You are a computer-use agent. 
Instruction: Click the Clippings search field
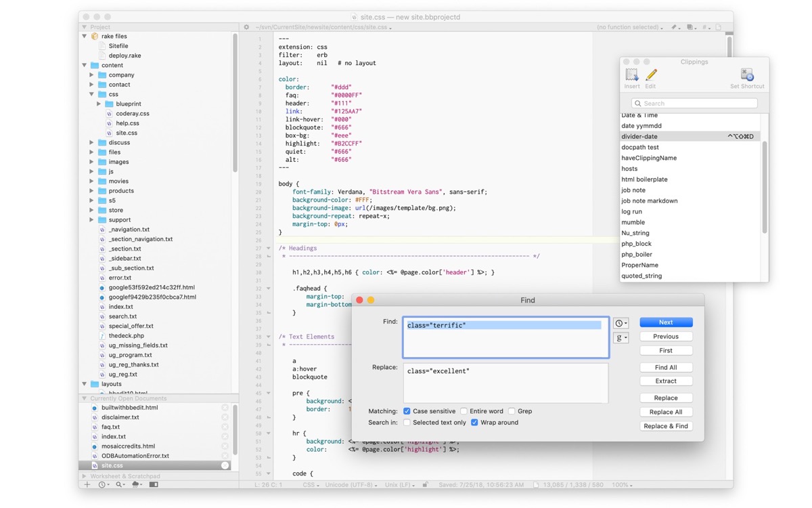tap(694, 103)
